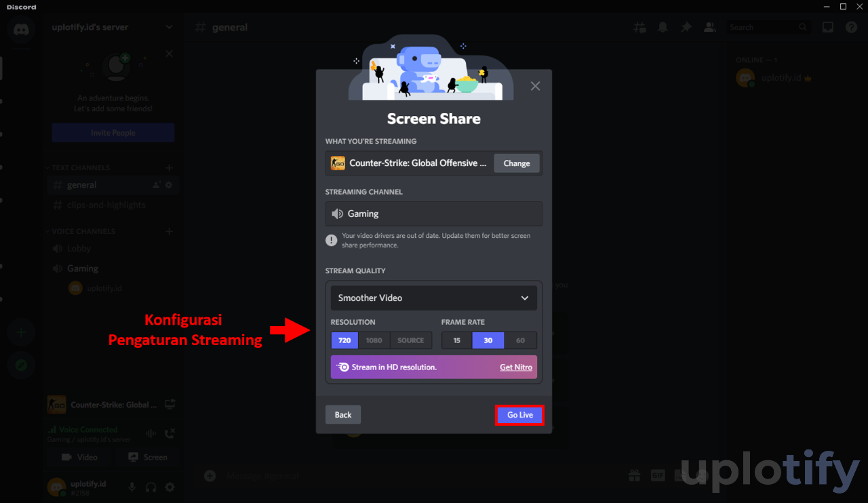Click the Counter-Strike game icon in the dialog
Screen dimensions: 868x503
[x=338, y=163]
